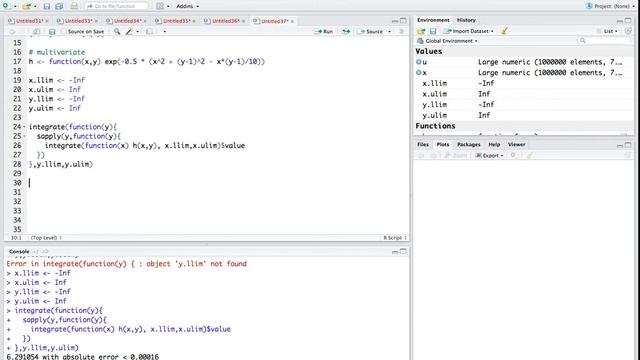The width and height of the screenshot is (640, 360).
Task: Click Save All documents icon
Action: pos(59,6)
